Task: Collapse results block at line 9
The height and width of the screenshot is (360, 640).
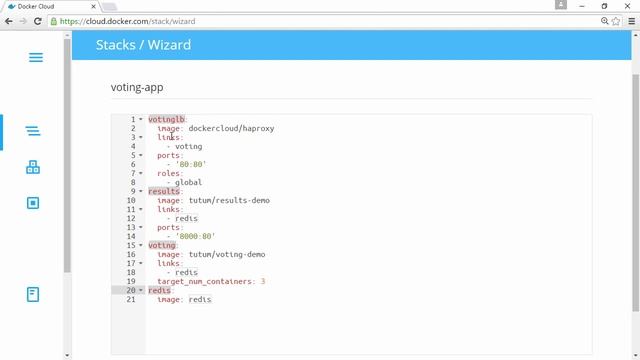Action: pyautogui.click(x=141, y=191)
